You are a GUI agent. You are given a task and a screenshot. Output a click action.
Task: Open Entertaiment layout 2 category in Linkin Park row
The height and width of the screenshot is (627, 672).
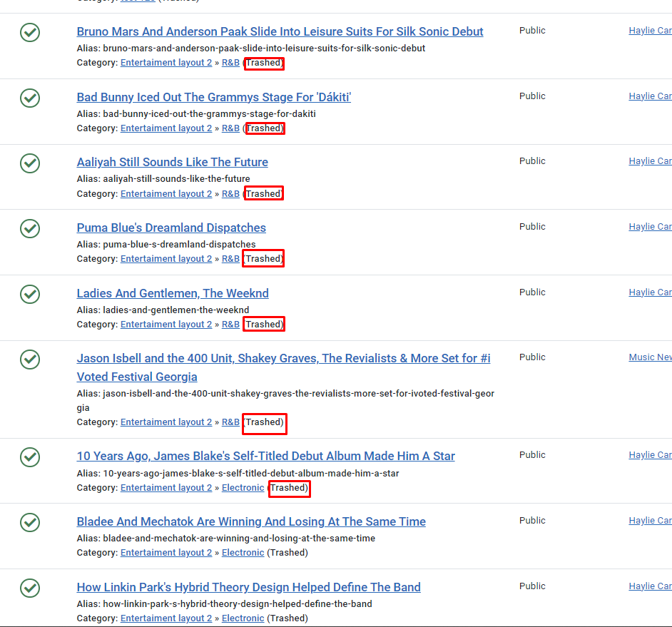166,618
